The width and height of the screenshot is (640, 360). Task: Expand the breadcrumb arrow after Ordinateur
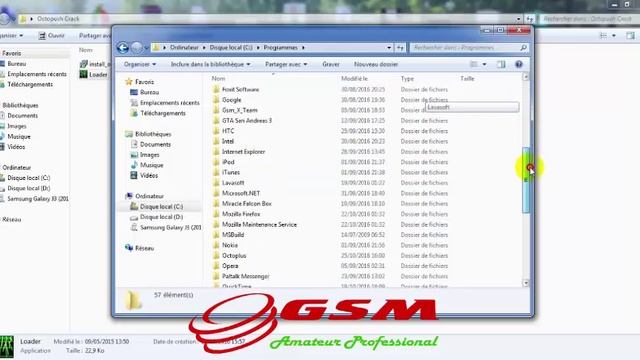click(x=204, y=48)
